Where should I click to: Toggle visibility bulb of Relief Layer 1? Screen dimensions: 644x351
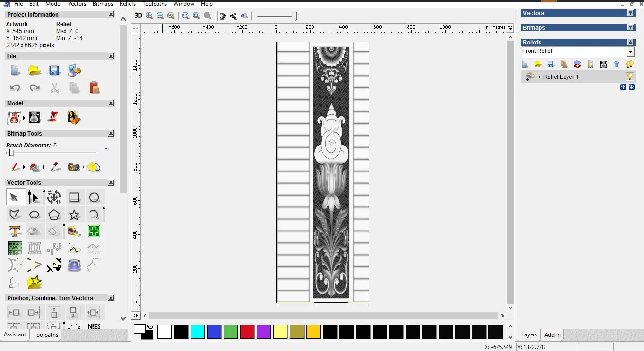pyautogui.click(x=630, y=77)
